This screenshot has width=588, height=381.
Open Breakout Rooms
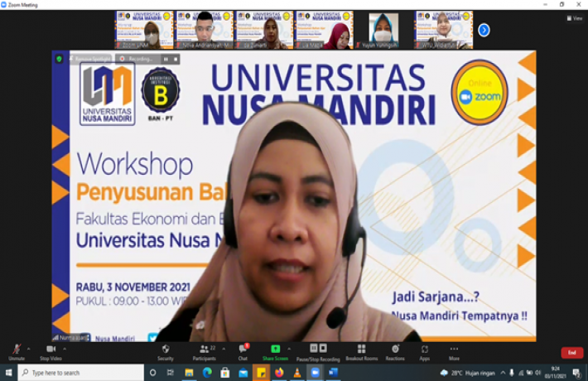pos(362,352)
